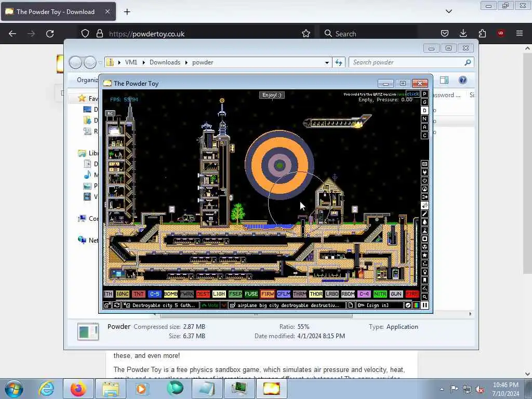This screenshot has width=532, height=399.
Task: Switch to The Powder Toy browser tab
Action: coord(58,11)
